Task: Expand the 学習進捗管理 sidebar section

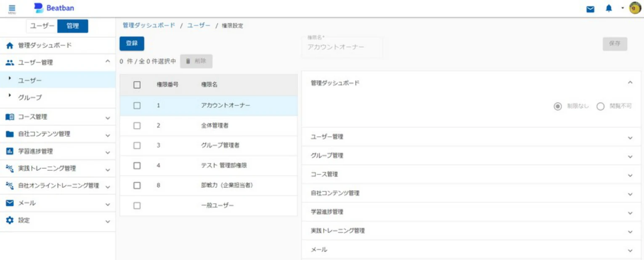Action: click(108, 152)
